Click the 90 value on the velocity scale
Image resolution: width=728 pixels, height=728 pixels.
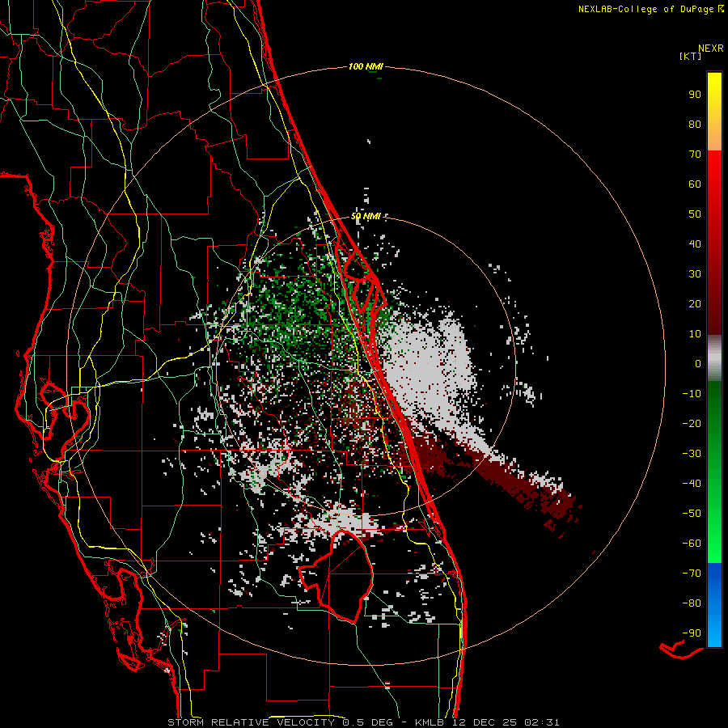pos(695,95)
